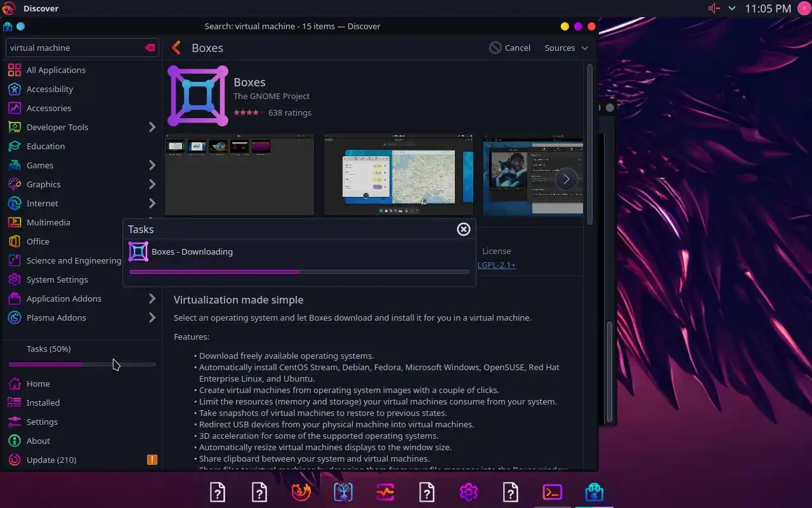Open Firefox from the dock
This screenshot has width=812, height=508.
tap(301, 492)
